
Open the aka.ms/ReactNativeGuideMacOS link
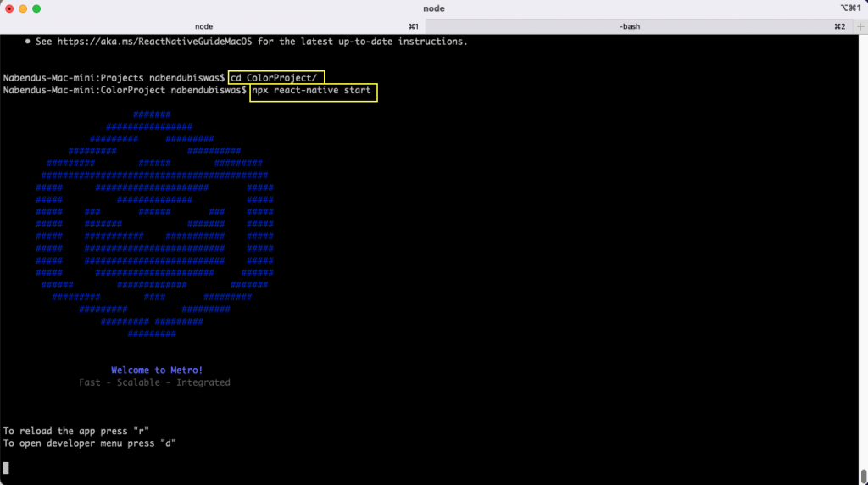click(154, 42)
